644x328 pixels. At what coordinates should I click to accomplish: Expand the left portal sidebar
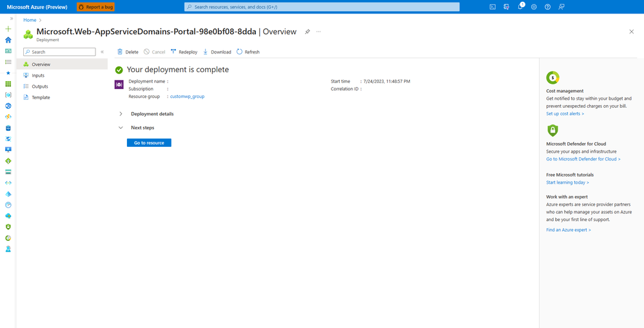pyautogui.click(x=12, y=19)
